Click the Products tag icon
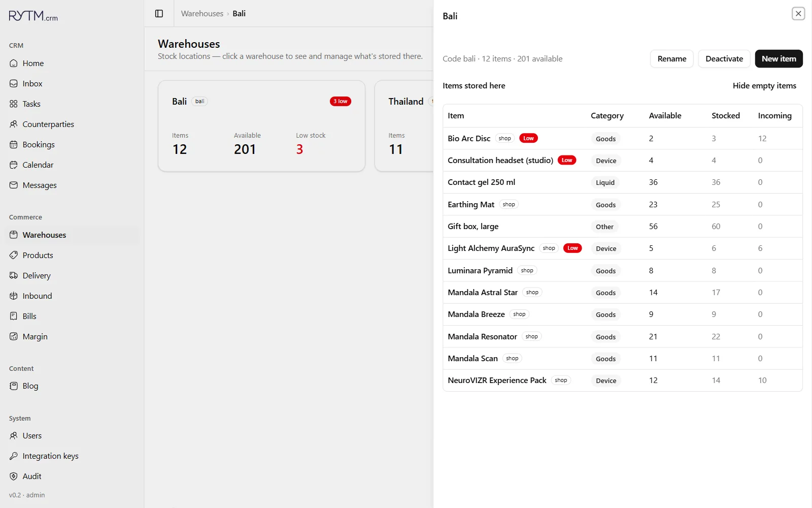Screen dimensions: 812x508 click(x=14, y=256)
